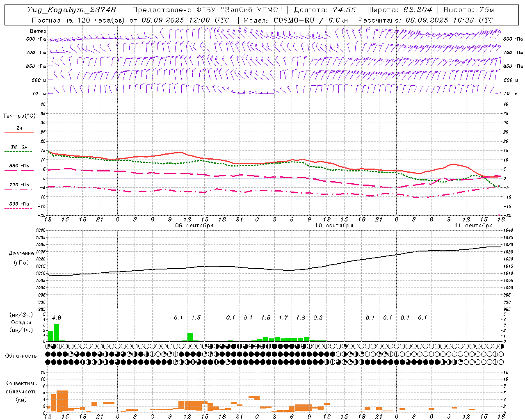Click the 1.8 precipitation amount value
This screenshot has height=420, width=525.
tap(301, 317)
